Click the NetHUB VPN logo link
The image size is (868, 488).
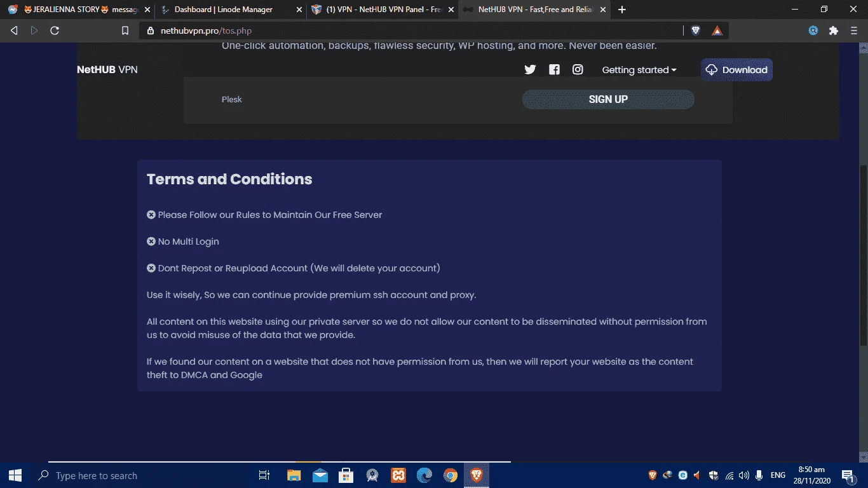(107, 70)
